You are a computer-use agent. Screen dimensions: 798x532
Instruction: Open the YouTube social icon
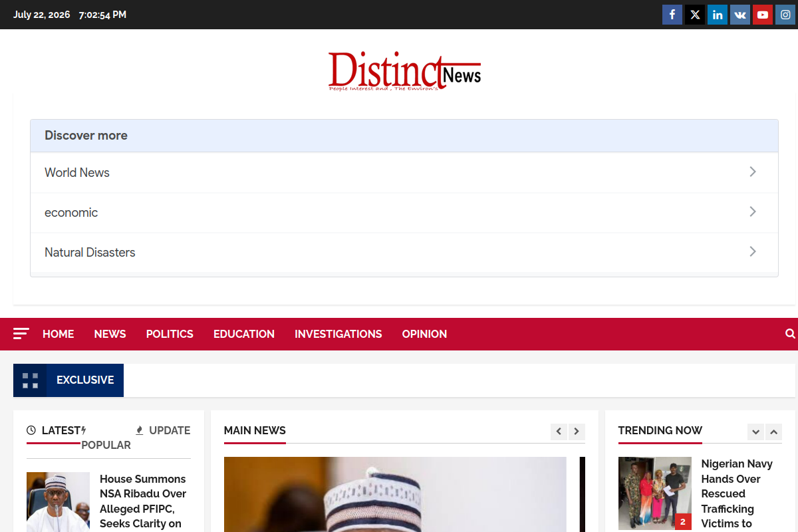pos(763,15)
